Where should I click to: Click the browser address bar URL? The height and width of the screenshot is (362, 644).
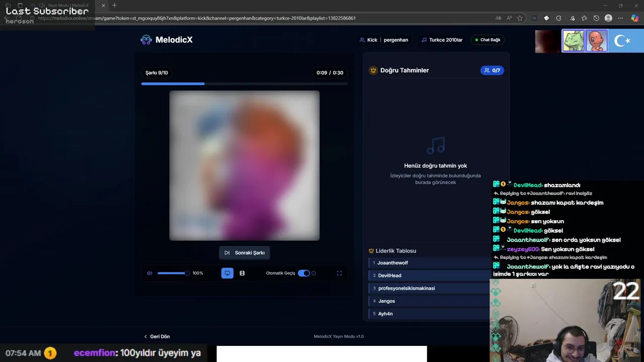click(197, 18)
